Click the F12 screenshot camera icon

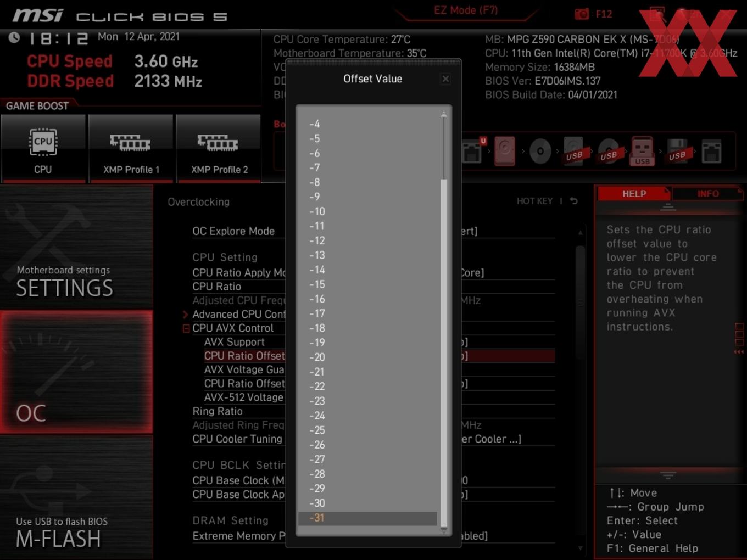581,14
